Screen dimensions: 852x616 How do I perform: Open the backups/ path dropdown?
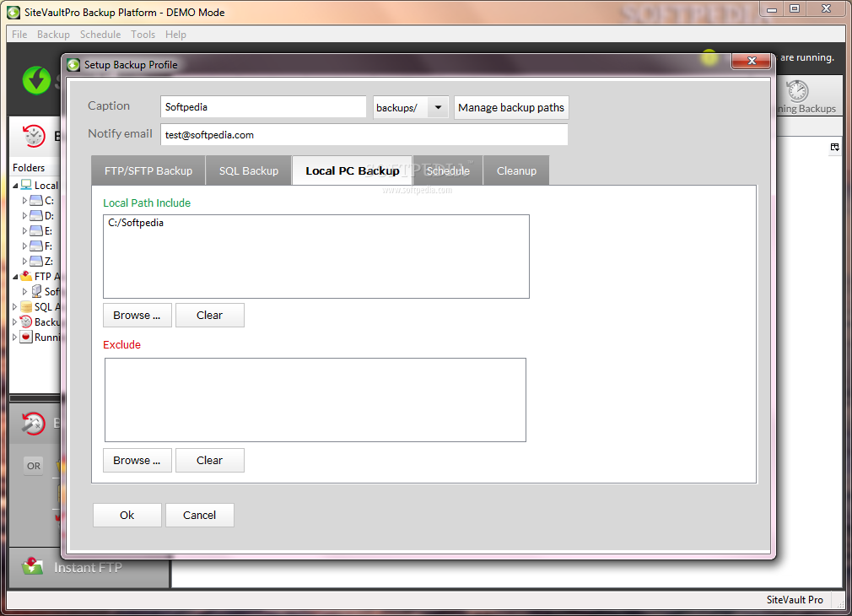pyautogui.click(x=438, y=108)
